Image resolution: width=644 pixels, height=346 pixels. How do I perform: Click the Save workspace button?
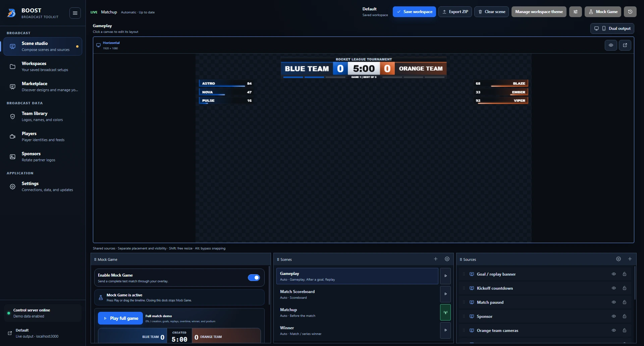414,12
